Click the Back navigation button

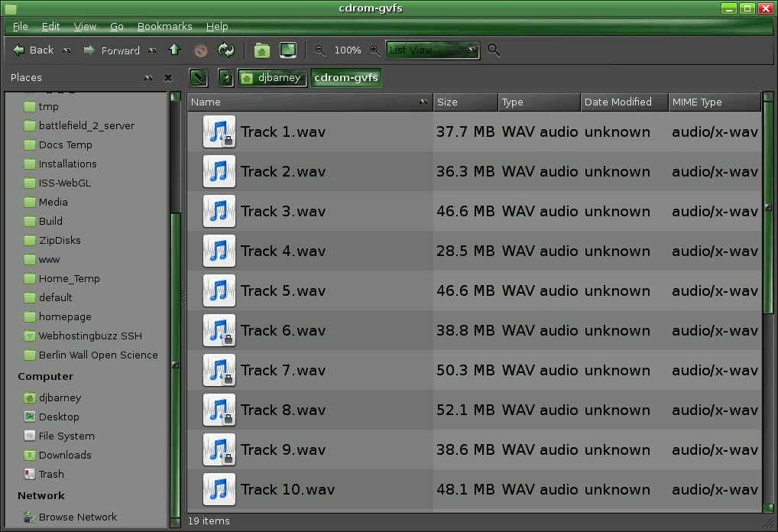coord(34,50)
